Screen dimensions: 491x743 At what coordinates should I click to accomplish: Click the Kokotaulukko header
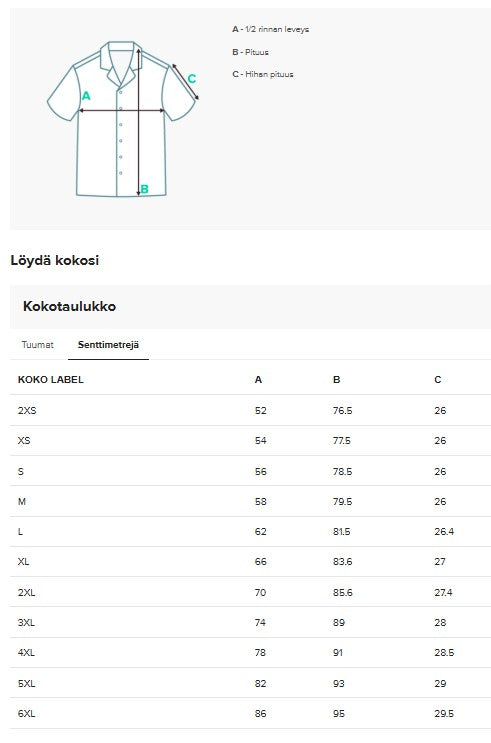pos(69,306)
